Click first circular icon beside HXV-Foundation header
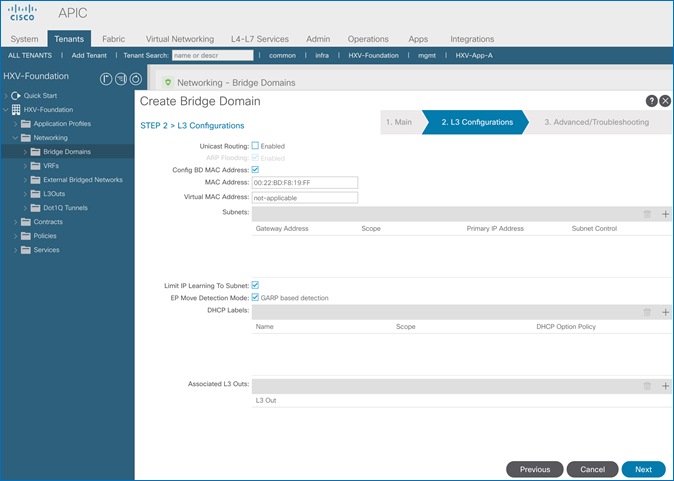The width and height of the screenshot is (674, 481). (x=106, y=79)
